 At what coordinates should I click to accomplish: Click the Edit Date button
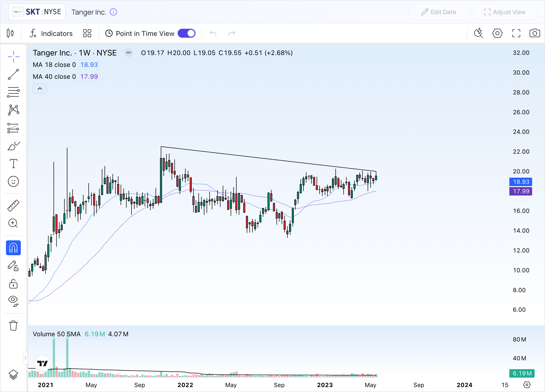(438, 12)
